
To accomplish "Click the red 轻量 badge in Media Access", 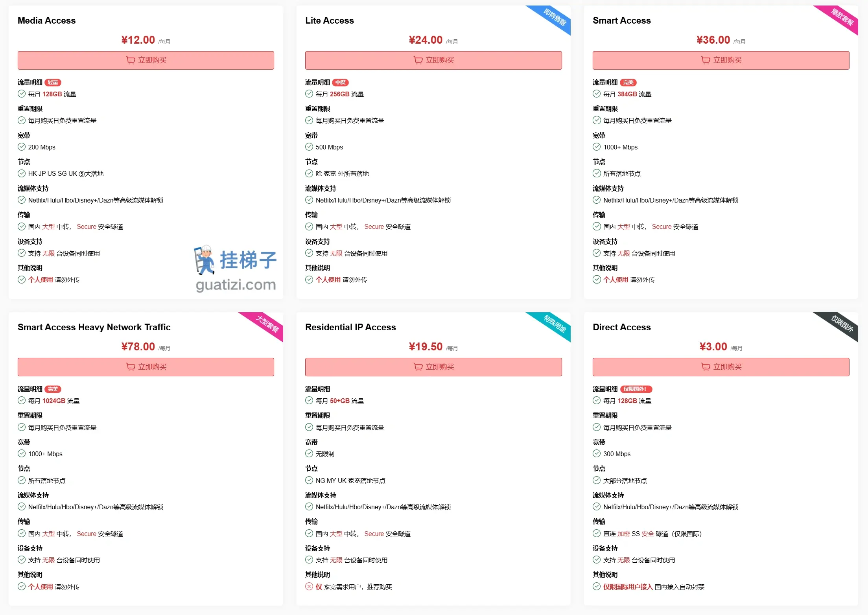I will pos(53,83).
